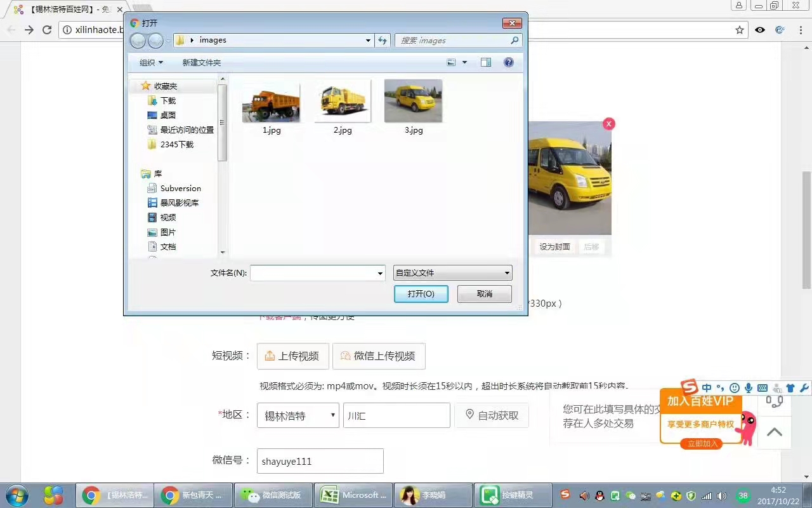Viewport: 812px width, 508px height.
Task: Open the Windows Start menu
Action: pos(16,495)
